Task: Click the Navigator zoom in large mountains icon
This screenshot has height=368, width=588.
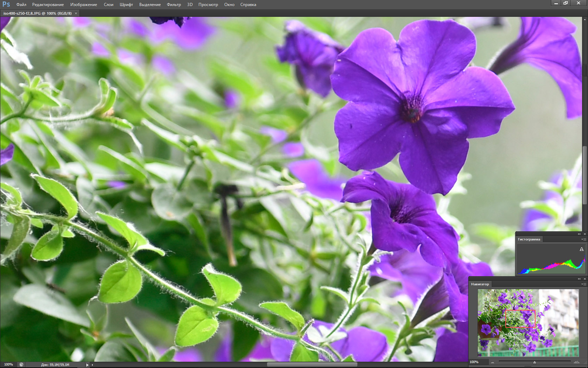Action: [576, 362]
